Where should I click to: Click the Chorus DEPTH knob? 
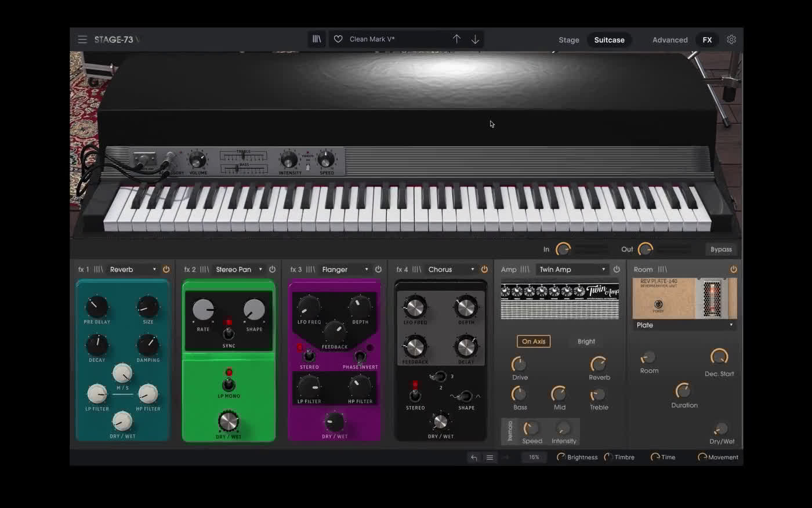pyautogui.click(x=466, y=307)
